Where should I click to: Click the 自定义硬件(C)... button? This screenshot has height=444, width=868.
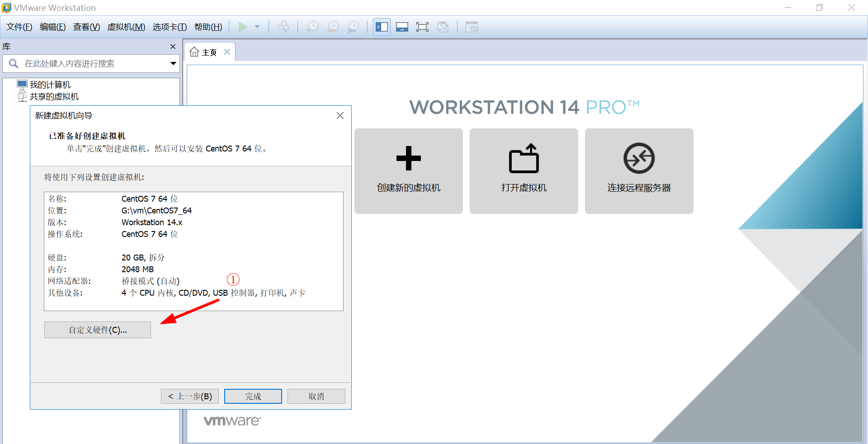pyautogui.click(x=98, y=330)
